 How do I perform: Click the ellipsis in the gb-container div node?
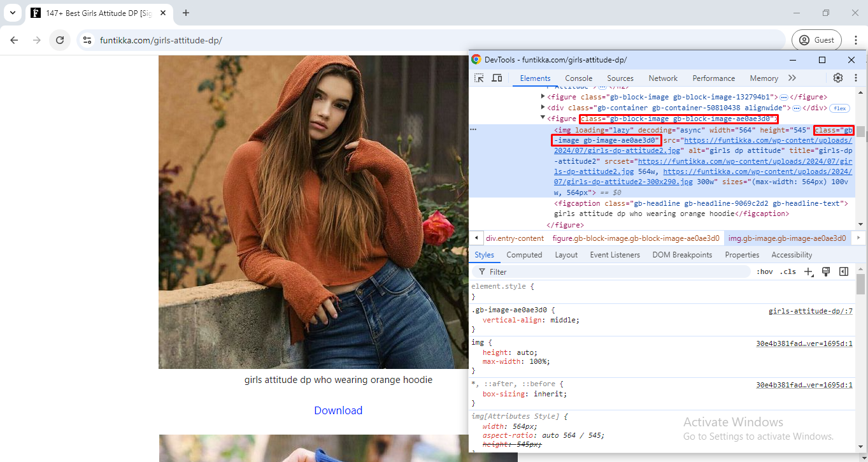[x=796, y=108]
